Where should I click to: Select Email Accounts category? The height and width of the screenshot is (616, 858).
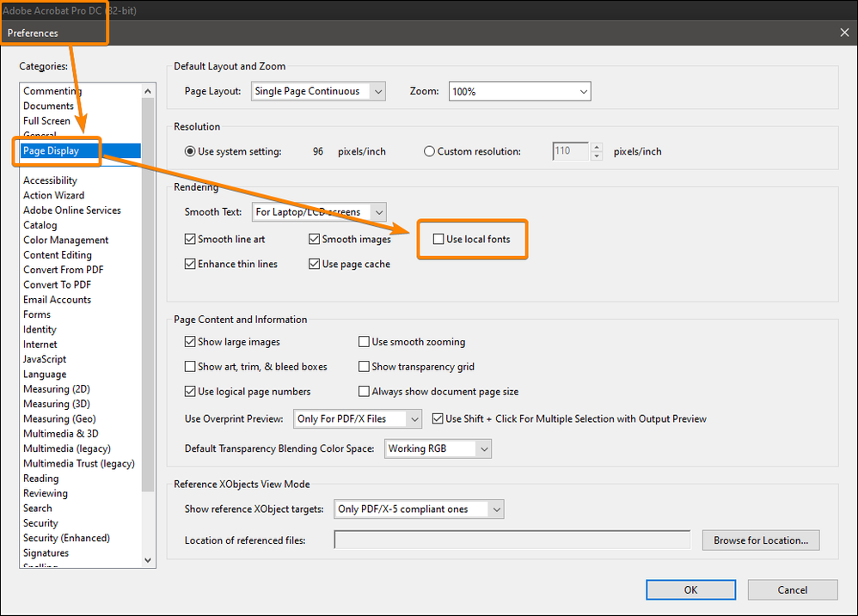[57, 300]
